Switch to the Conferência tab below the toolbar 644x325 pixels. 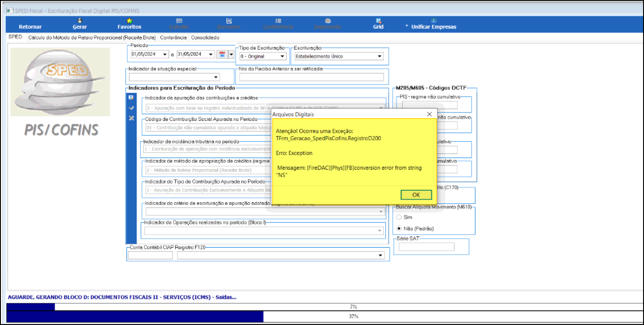coord(173,38)
